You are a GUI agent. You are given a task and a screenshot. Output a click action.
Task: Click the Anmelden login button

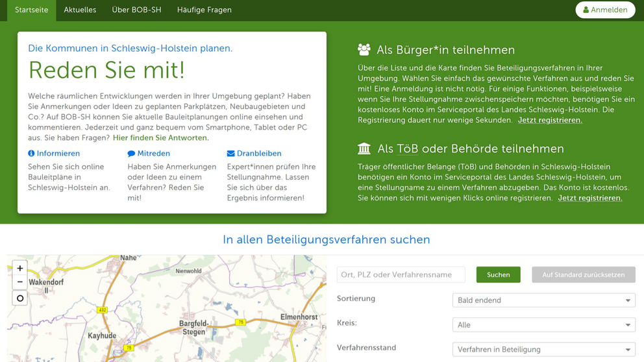[605, 10]
